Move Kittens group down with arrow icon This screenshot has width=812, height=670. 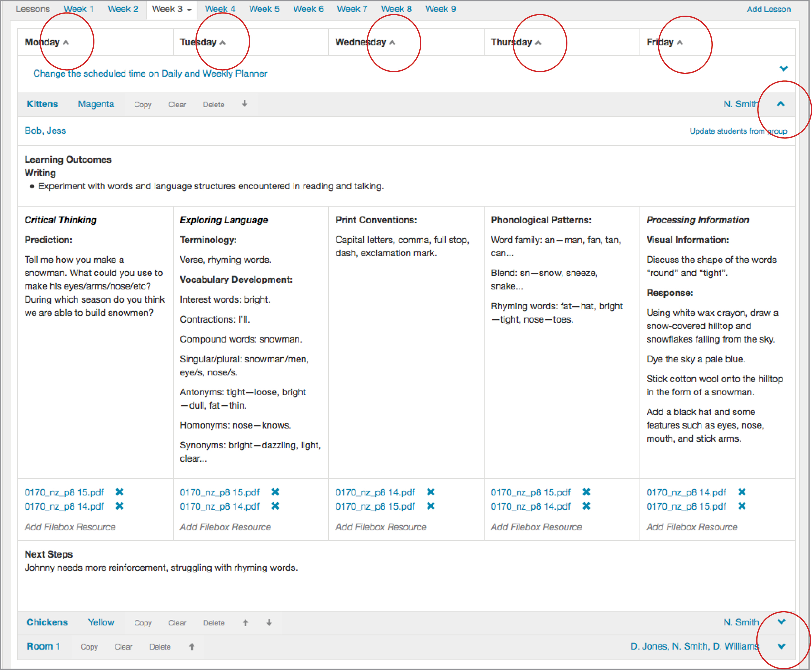245,104
